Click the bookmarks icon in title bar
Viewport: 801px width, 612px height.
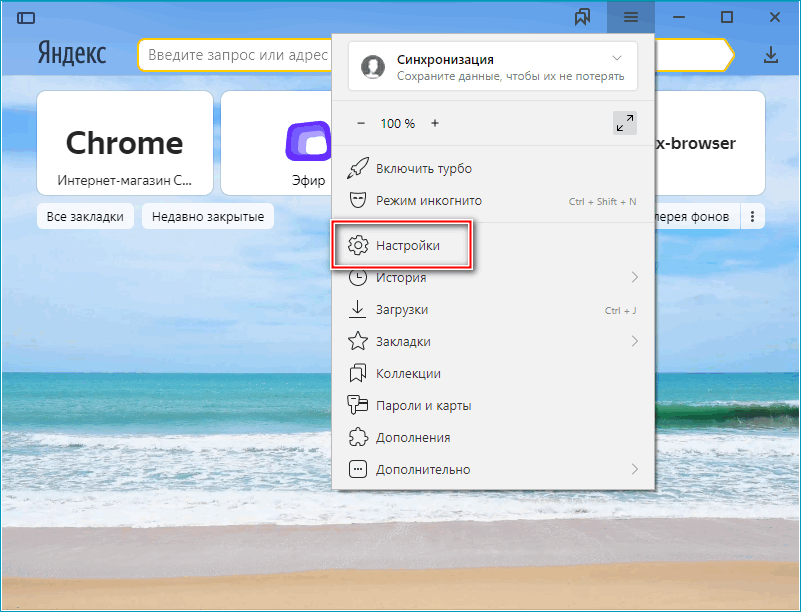coord(582,17)
